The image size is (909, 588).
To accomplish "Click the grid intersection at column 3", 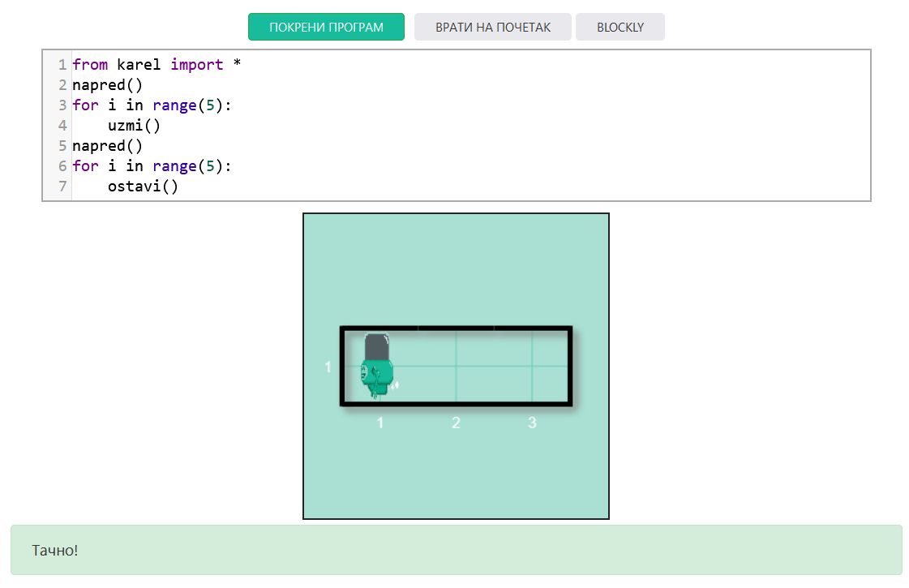I will tap(532, 366).
